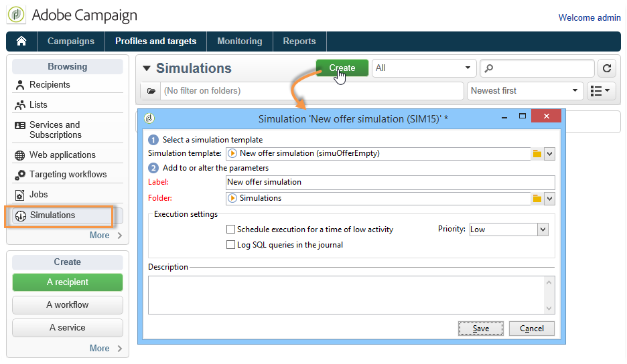The width and height of the screenshot is (627, 364).
Task: Browse folder for Folder field
Action: [x=537, y=199]
